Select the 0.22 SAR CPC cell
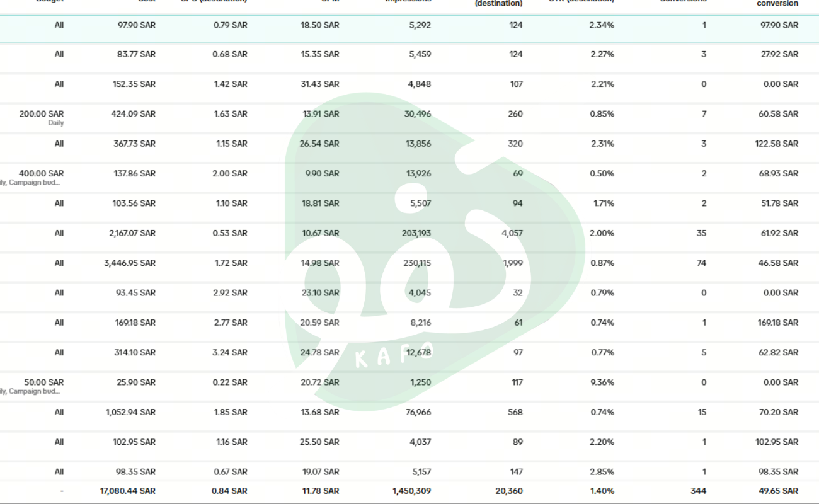The height and width of the screenshot is (504, 819). pyautogui.click(x=230, y=382)
